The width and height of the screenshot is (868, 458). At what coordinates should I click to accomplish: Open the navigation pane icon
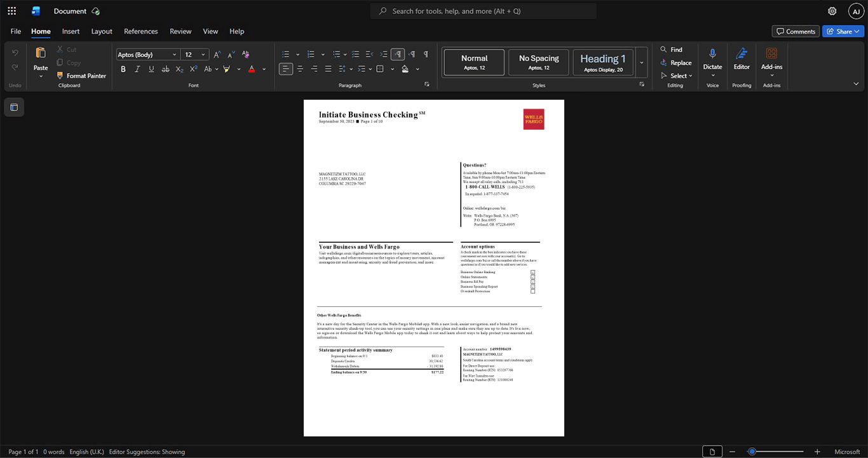(x=14, y=107)
